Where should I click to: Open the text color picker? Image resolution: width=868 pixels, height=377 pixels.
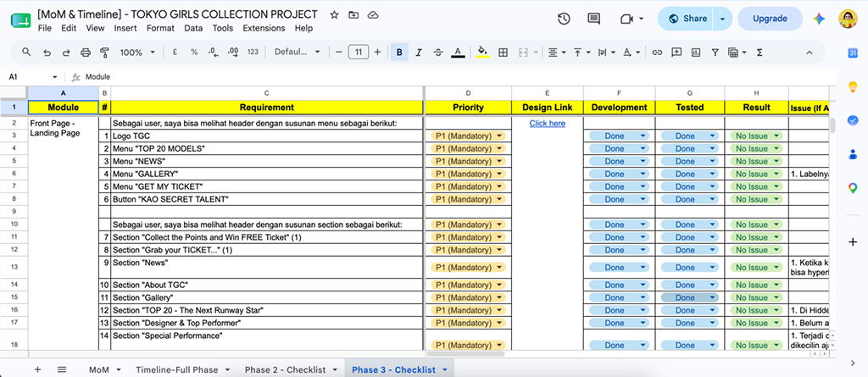coord(457,52)
